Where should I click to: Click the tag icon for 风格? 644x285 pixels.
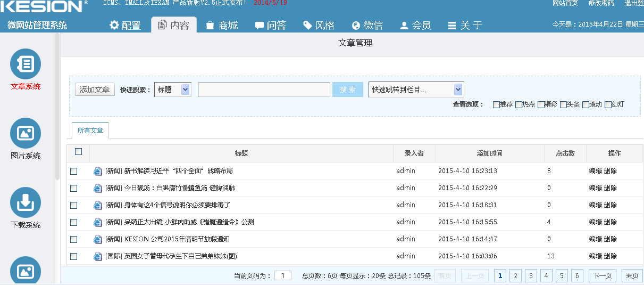click(x=307, y=26)
